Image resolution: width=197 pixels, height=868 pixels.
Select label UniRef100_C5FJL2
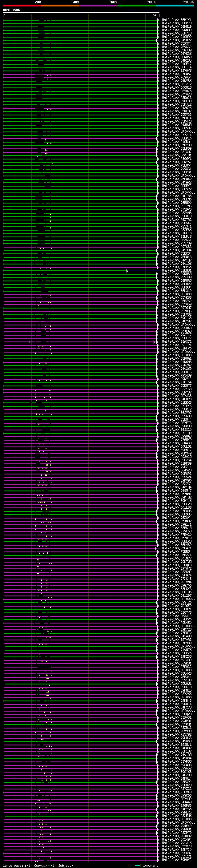tap(176, 104)
